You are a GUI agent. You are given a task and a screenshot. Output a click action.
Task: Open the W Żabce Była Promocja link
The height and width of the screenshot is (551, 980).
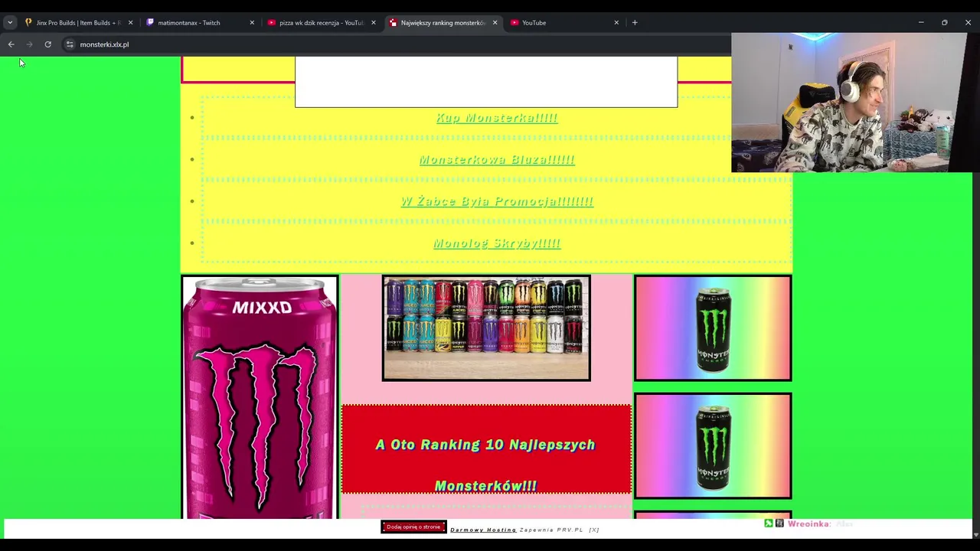(x=497, y=201)
